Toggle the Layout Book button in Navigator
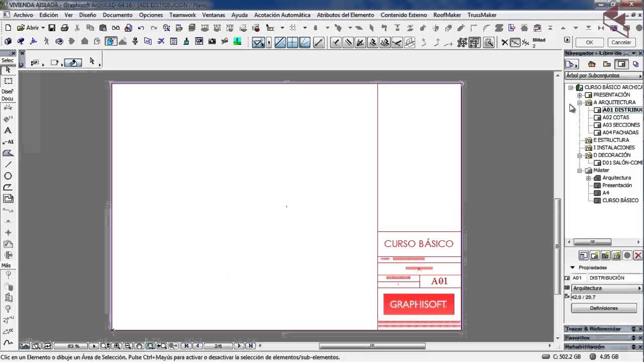 point(622,64)
